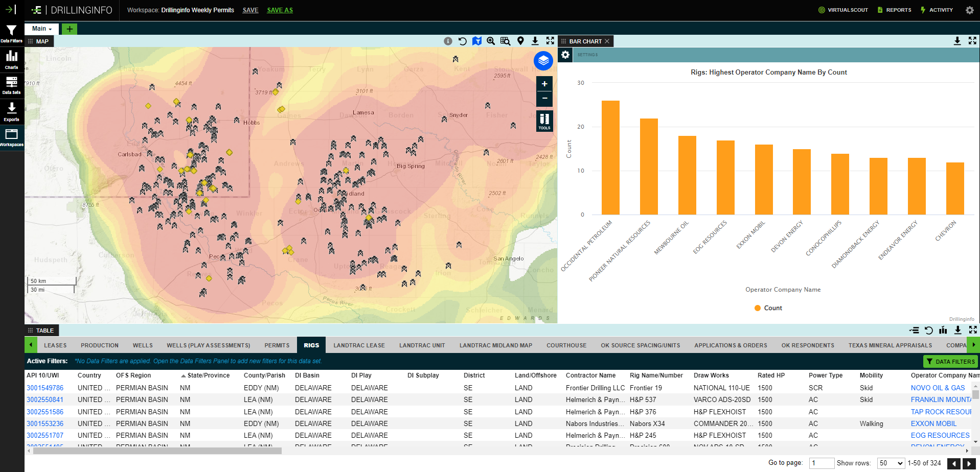The image size is (980, 472).
Task: Open the map measurement Tools button
Action: (544, 122)
